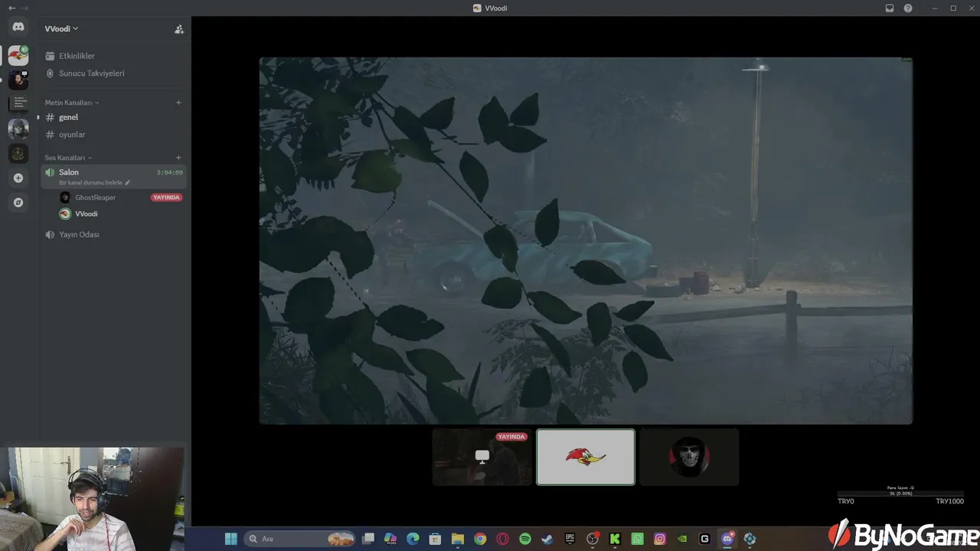Open NVIDIA app from the taskbar
980x551 pixels.
pyautogui.click(x=682, y=539)
